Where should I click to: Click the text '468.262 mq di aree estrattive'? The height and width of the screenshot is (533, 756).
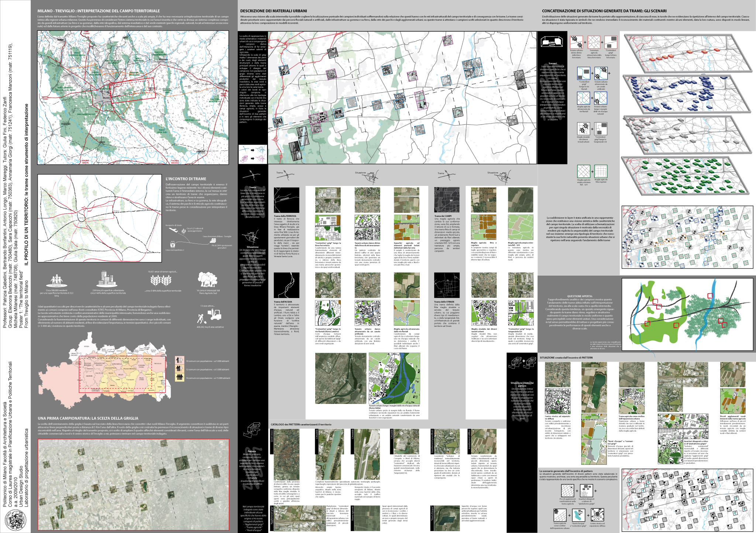[x=210, y=327]
